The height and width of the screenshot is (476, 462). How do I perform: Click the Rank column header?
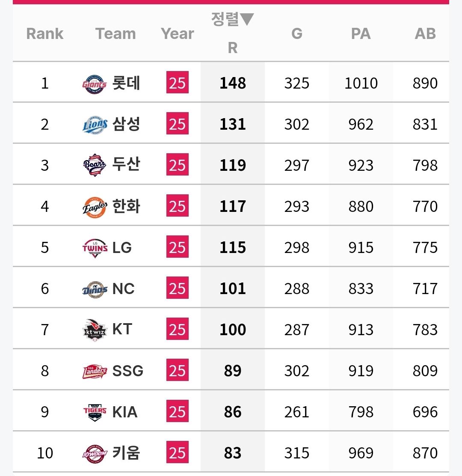pos(45,33)
